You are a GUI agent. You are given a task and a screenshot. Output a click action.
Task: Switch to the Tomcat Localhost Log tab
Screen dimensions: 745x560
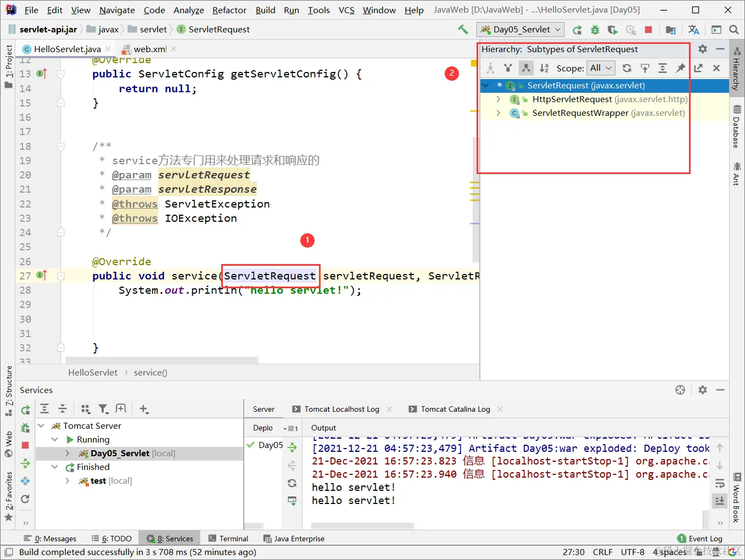tap(342, 409)
